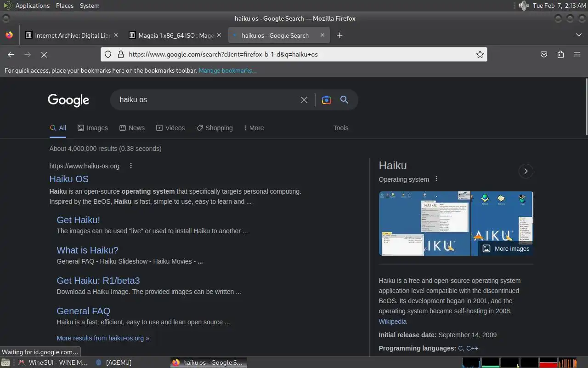Image resolution: width=588 pixels, height=368 pixels.
Task: Open the Pocket save icon
Action: pos(544,54)
